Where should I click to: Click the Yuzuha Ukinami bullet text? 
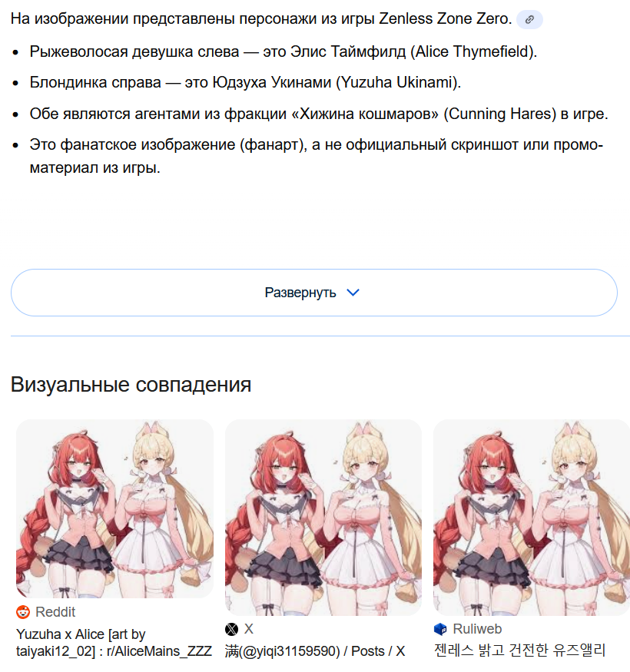coord(245,82)
